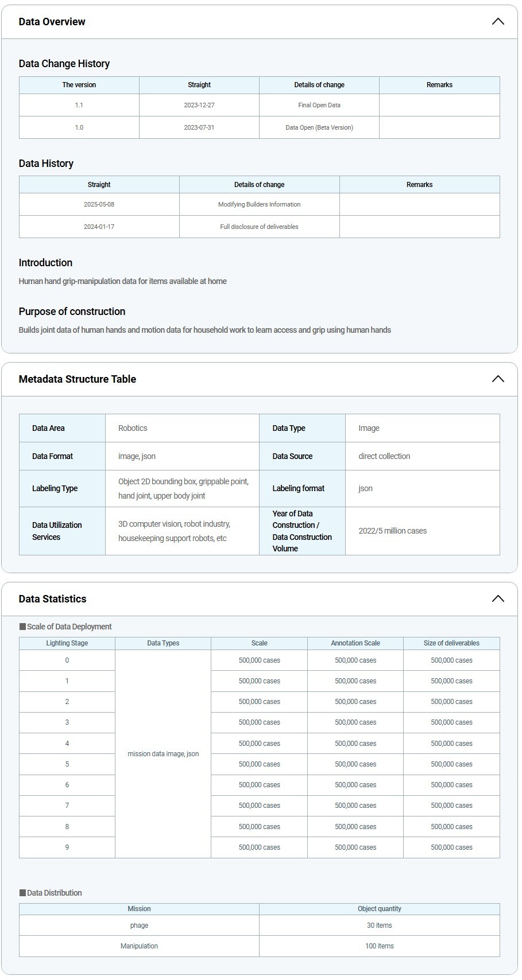Click the Data Overview panel title
Viewport: 522px width, 980px height.
(52, 22)
